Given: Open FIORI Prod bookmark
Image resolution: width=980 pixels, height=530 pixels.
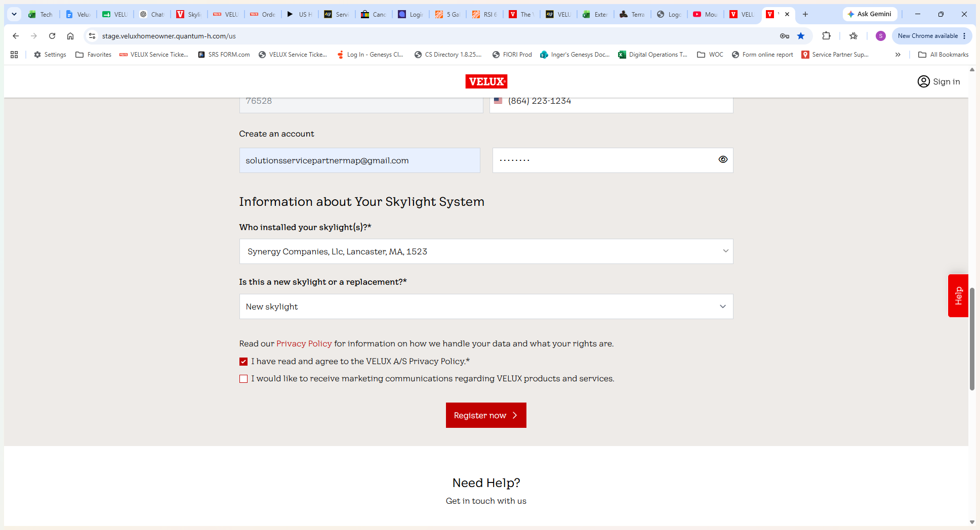Looking at the screenshot, I should (x=512, y=55).
